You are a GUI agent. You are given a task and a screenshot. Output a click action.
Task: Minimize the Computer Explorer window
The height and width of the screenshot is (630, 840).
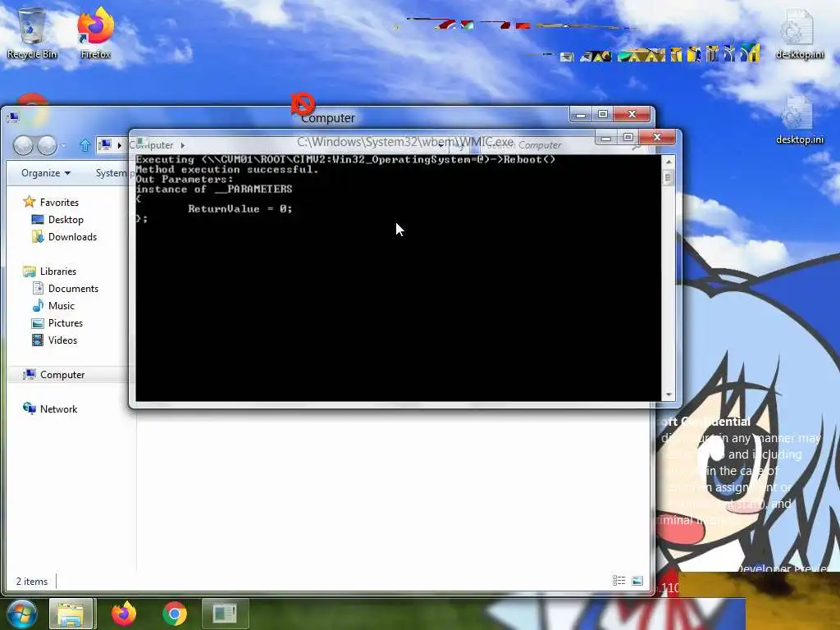(x=581, y=114)
